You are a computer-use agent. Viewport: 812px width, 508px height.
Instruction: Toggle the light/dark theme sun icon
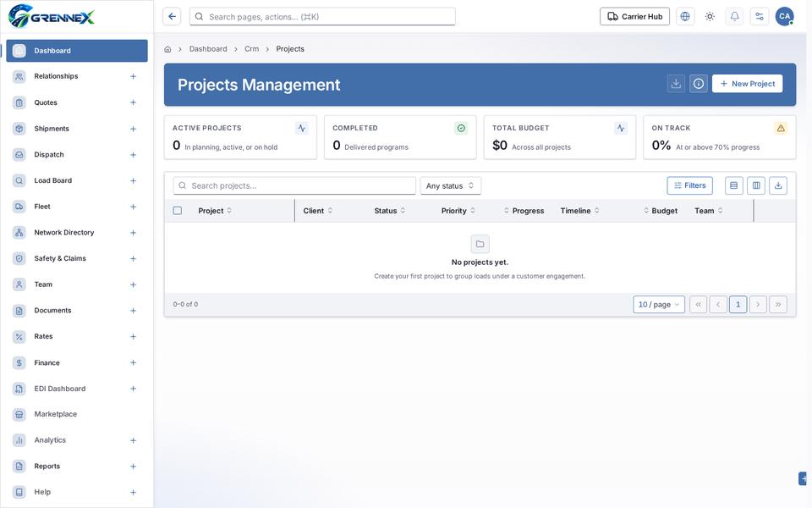pos(710,17)
